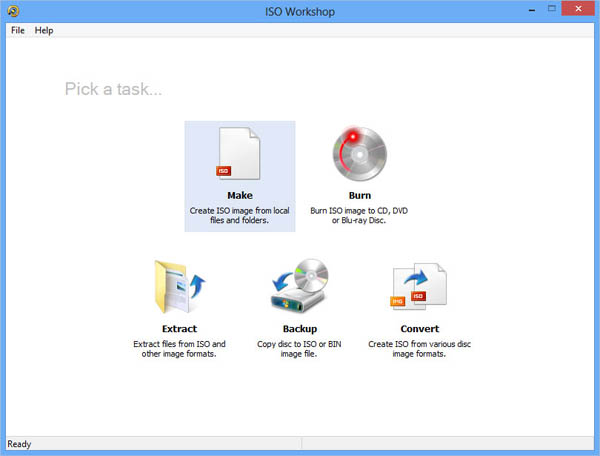Select the bold Convert label

pyautogui.click(x=420, y=329)
